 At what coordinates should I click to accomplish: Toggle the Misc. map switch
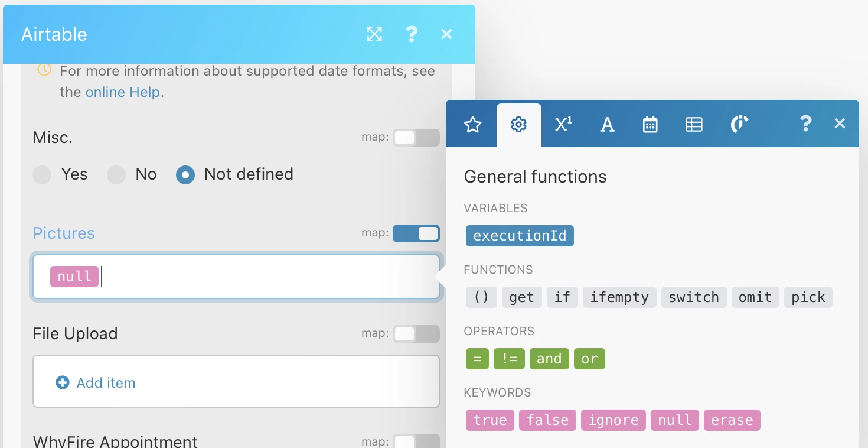point(416,138)
